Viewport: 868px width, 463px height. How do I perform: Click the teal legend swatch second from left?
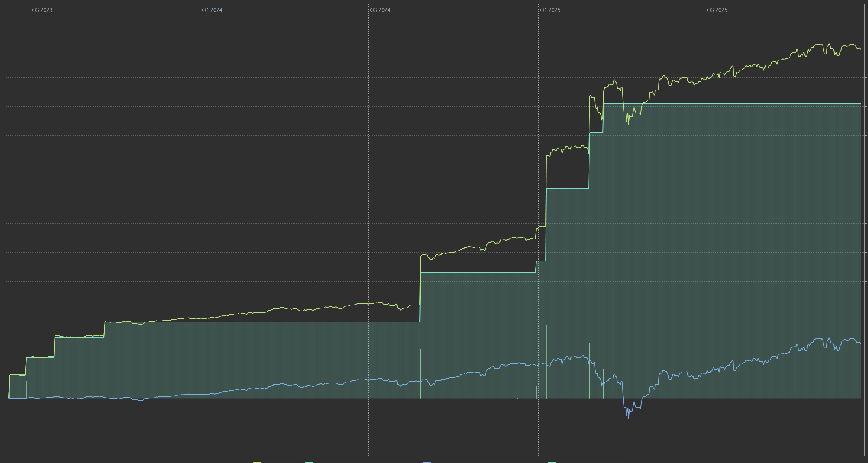(x=309, y=462)
